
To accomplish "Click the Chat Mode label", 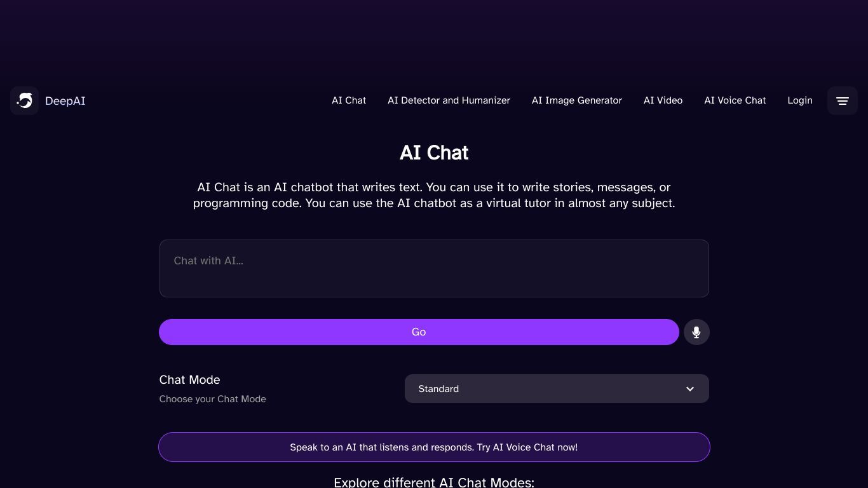I will click(x=189, y=380).
